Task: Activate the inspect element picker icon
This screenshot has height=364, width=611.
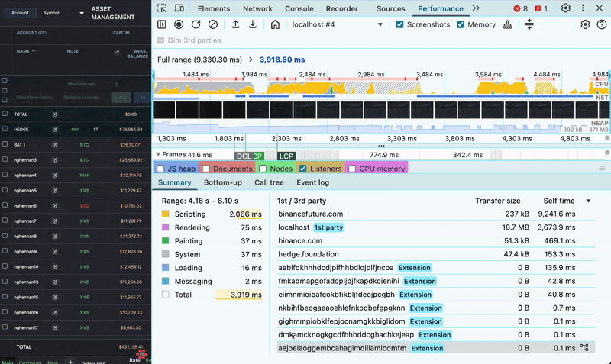Action: 162,8
